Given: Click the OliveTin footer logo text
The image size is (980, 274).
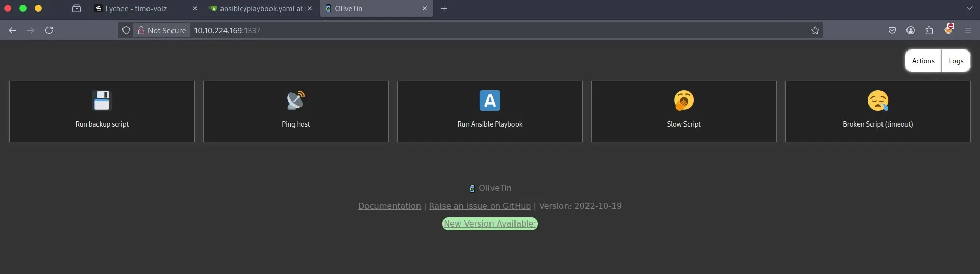Looking at the screenshot, I should [490, 188].
